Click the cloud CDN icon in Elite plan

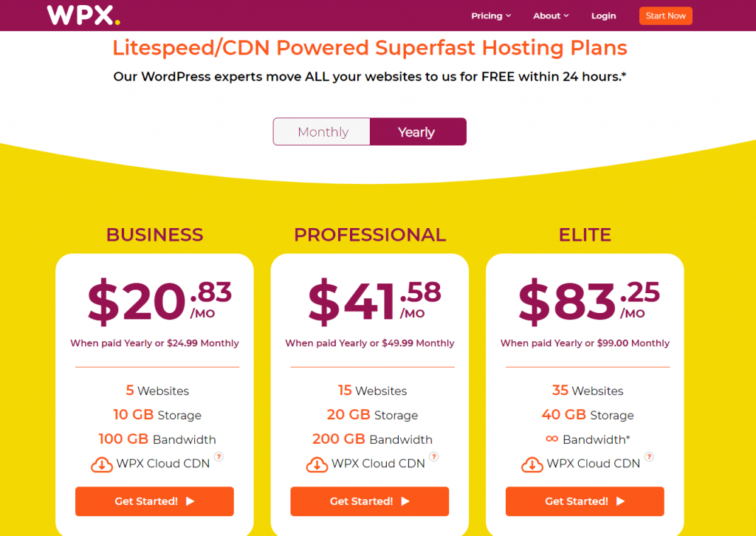(532, 464)
